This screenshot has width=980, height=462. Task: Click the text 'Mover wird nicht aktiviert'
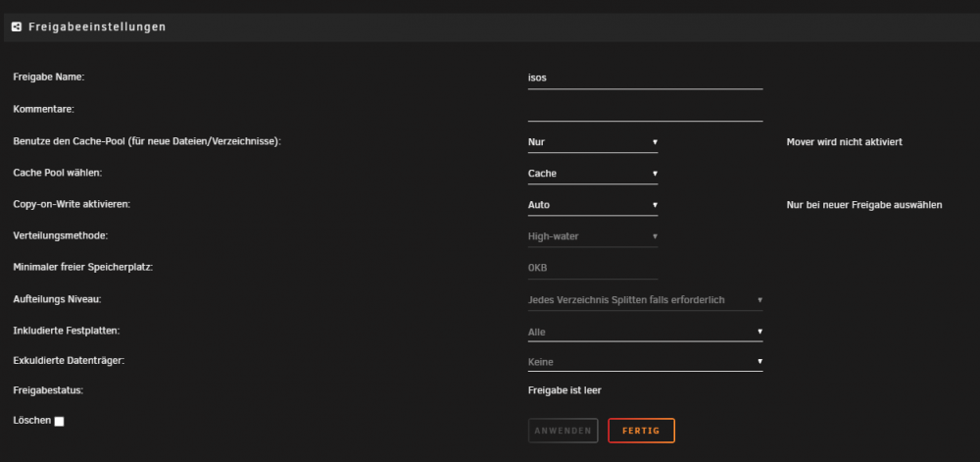click(845, 142)
